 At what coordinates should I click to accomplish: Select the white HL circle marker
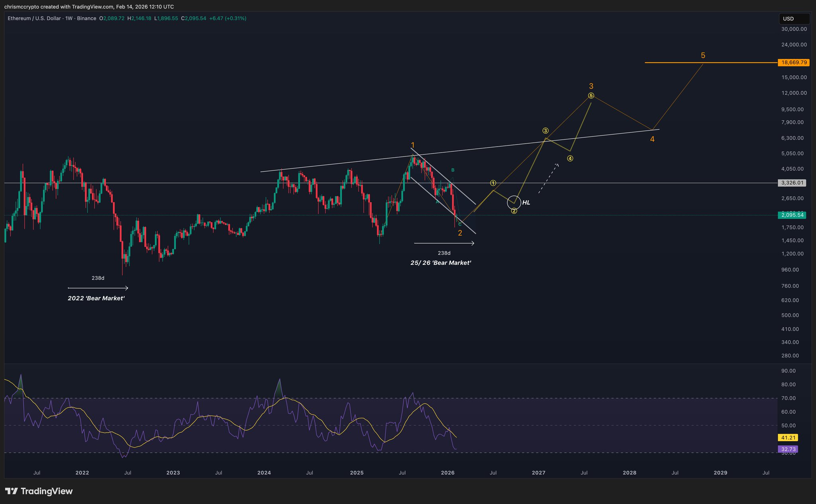coord(514,202)
